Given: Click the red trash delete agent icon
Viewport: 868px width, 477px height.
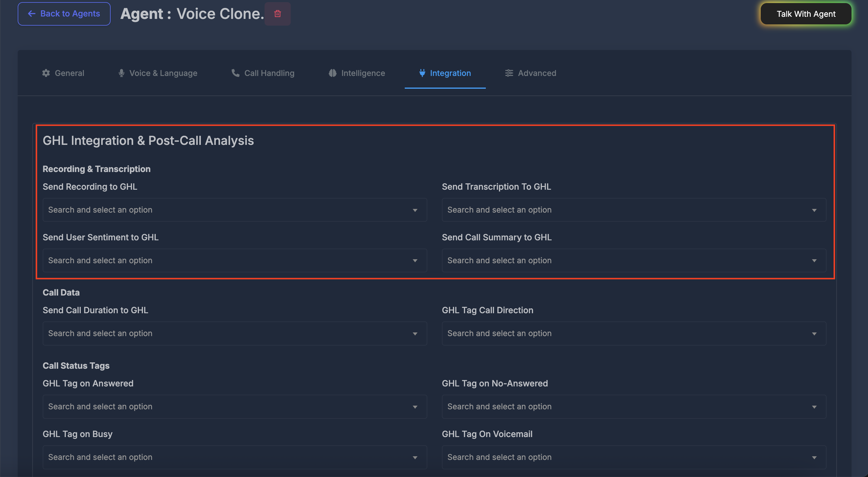Looking at the screenshot, I should (x=277, y=14).
